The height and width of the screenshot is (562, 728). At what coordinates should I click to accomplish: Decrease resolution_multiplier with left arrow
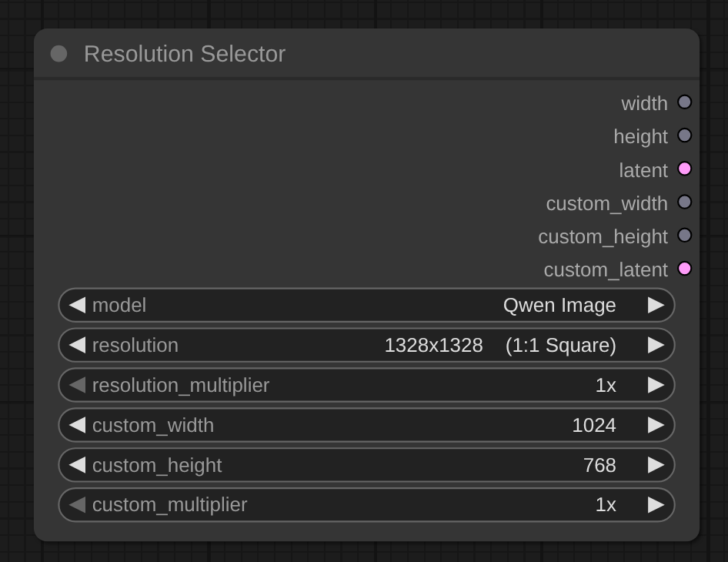point(77,385)
